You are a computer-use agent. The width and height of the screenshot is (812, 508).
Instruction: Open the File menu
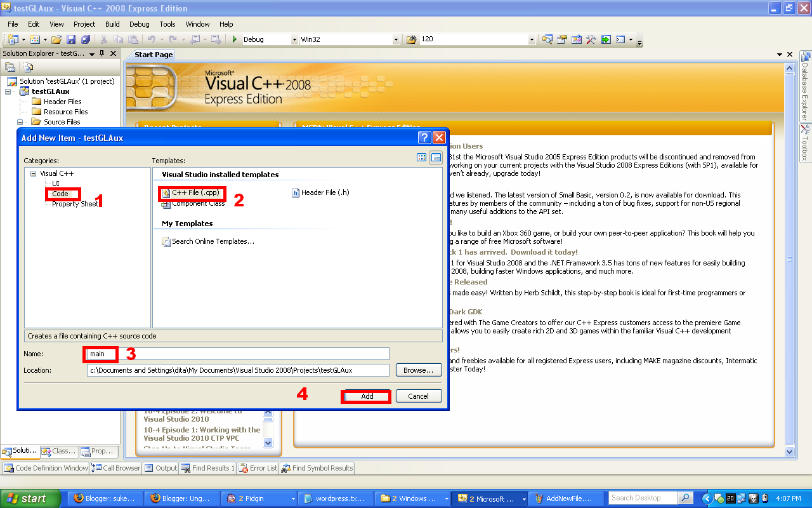(13, 24)
